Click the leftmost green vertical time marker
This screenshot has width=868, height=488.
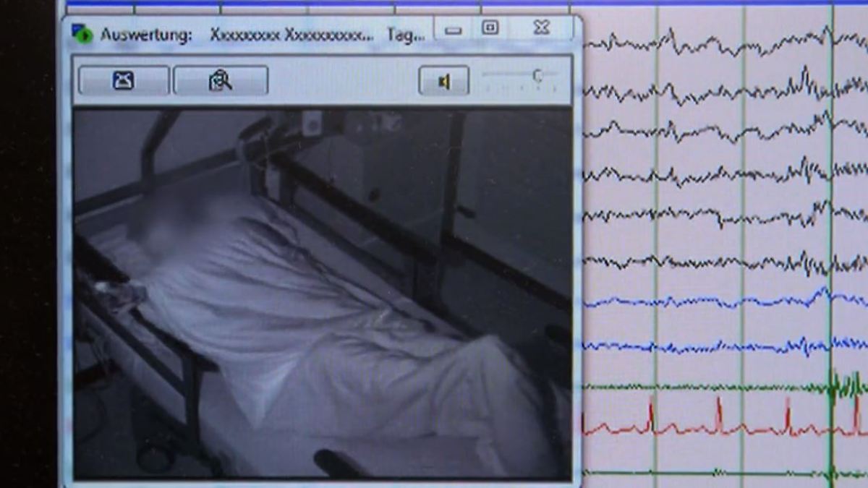(656, 217)
